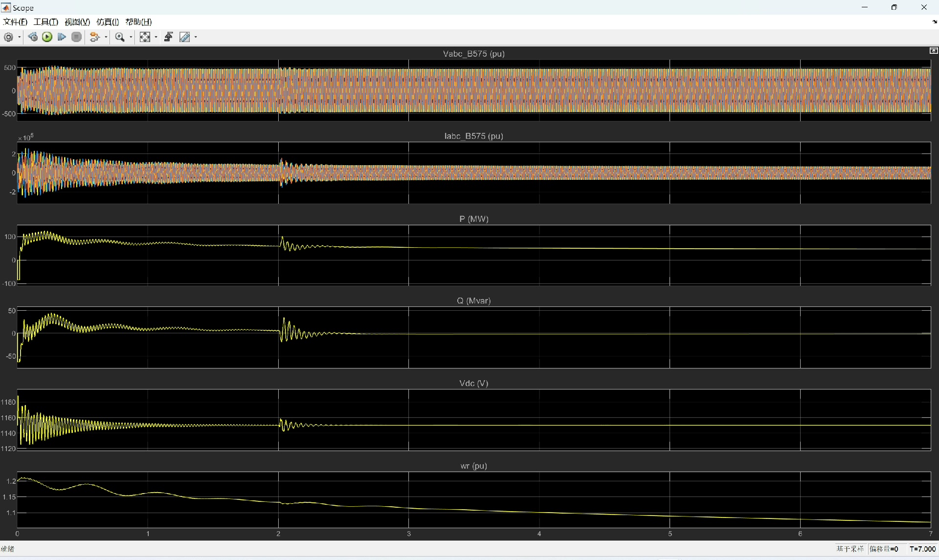
Task: Open the 文件(F) menu
Action: point(15,22)
